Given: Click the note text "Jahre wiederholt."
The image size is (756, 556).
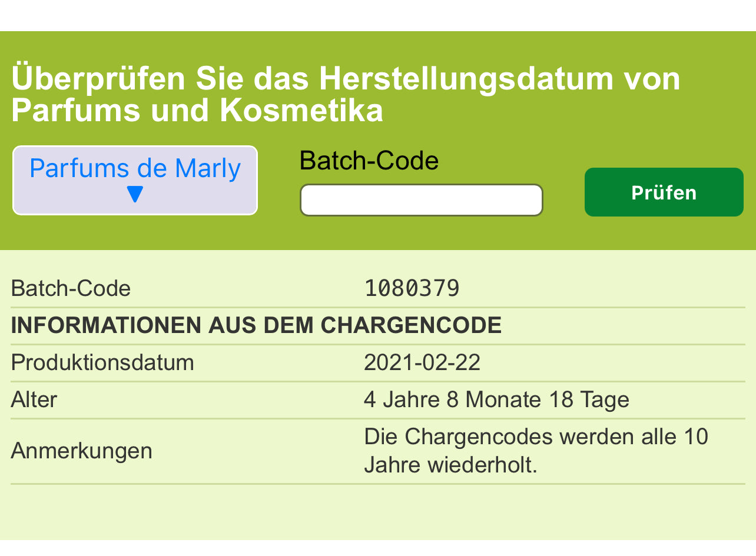Looking at the screenshot, I should 450,465.
